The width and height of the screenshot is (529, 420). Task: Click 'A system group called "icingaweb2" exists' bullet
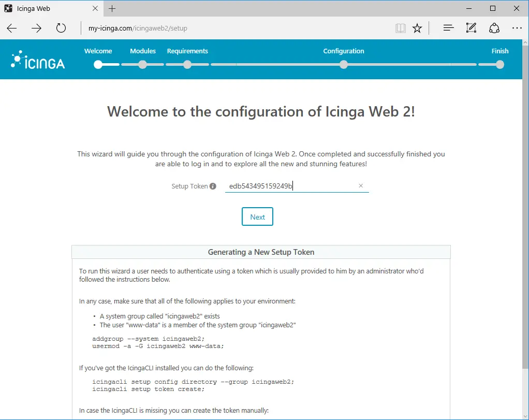(x=159, y=316)
